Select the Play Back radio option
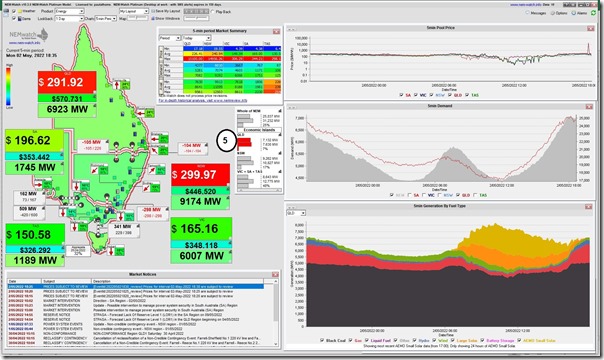The width and height of the screenshot is (604, 360). tap(213, 12)
